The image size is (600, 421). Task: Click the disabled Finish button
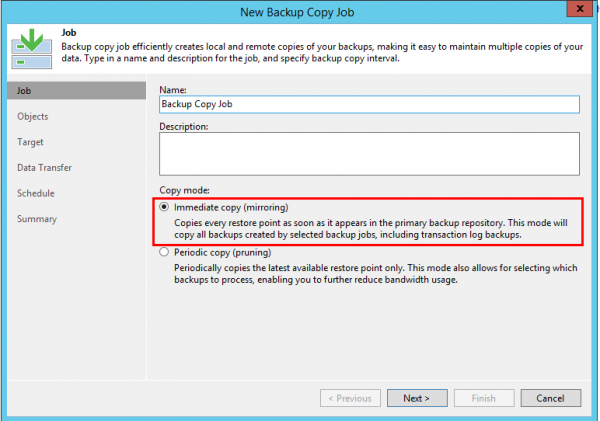tap(484, 397)
